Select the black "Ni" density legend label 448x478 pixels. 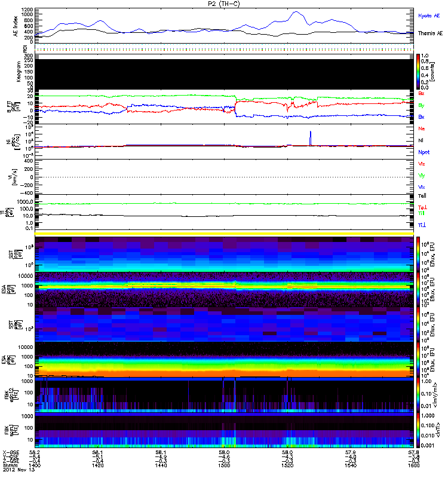pos(421,140)
